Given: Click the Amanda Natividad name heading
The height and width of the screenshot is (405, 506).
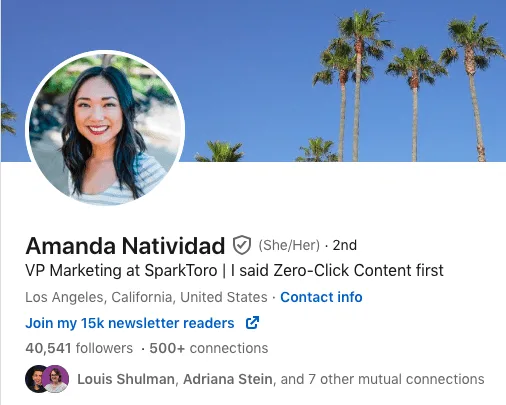Looking at the screenshot, I should pyautogui.click(x=125, y=246).
